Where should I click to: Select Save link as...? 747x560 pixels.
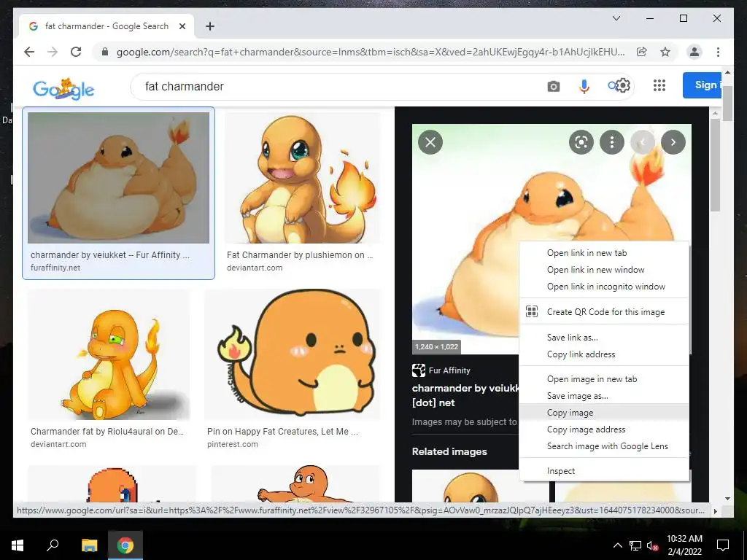click(x=604, y=337)
